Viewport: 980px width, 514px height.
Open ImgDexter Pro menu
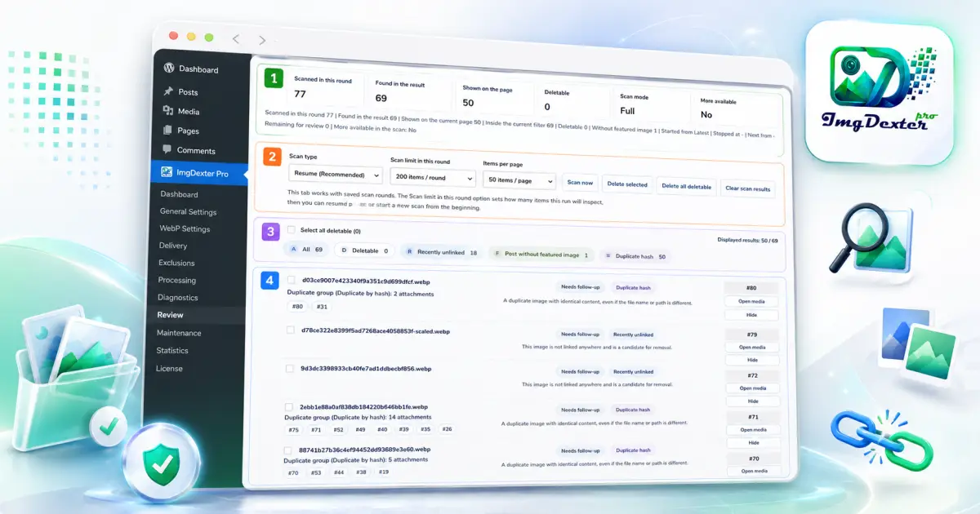point(198,174)
